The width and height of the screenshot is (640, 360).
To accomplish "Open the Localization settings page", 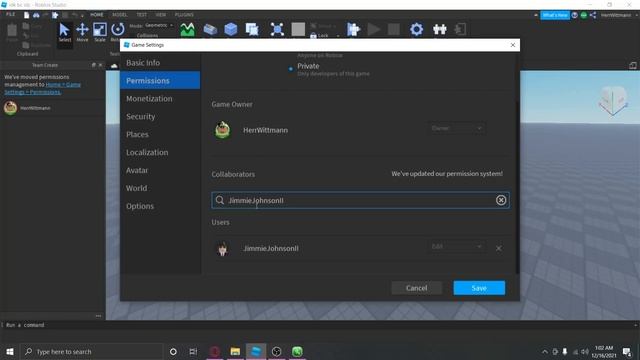I will click(160, 152).
